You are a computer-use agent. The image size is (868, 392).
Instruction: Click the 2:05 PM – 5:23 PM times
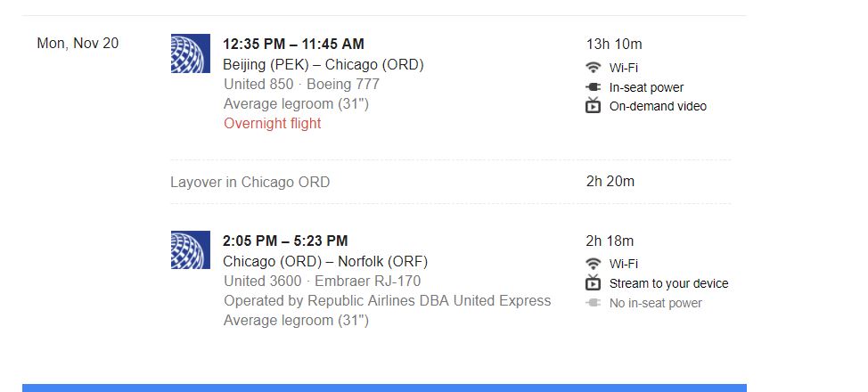[285, 241]
